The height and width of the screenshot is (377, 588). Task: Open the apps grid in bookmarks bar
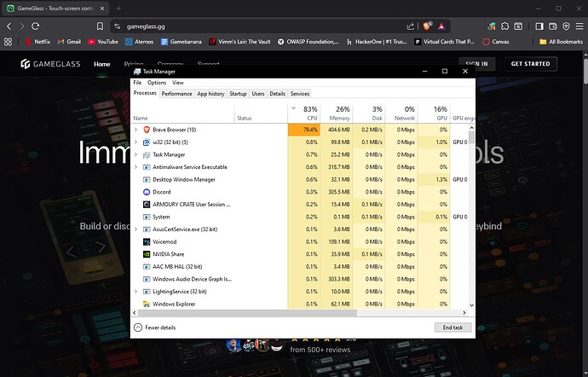pyautogui.click(x=8, y=42)
